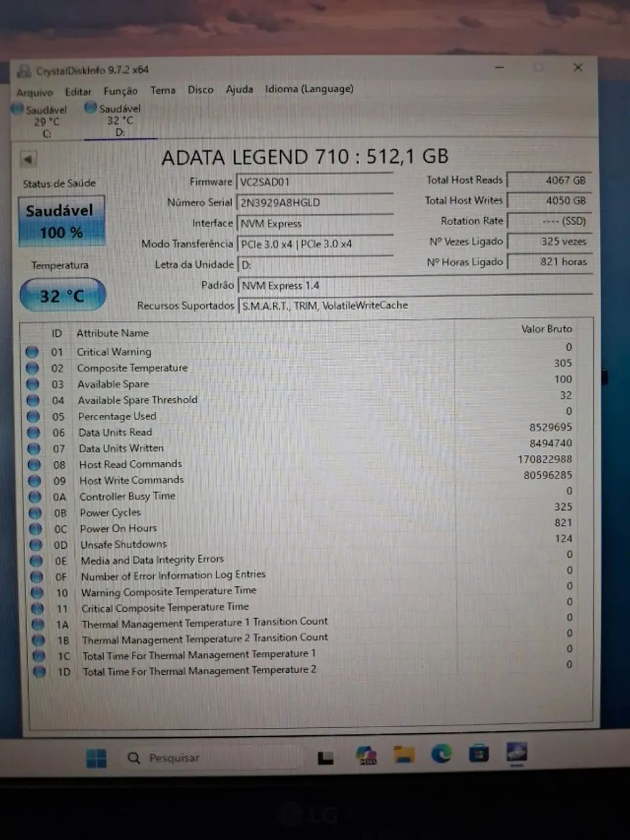Open the Tema menu
Viewport: 630px width, 840px height.
pos(163,90)
